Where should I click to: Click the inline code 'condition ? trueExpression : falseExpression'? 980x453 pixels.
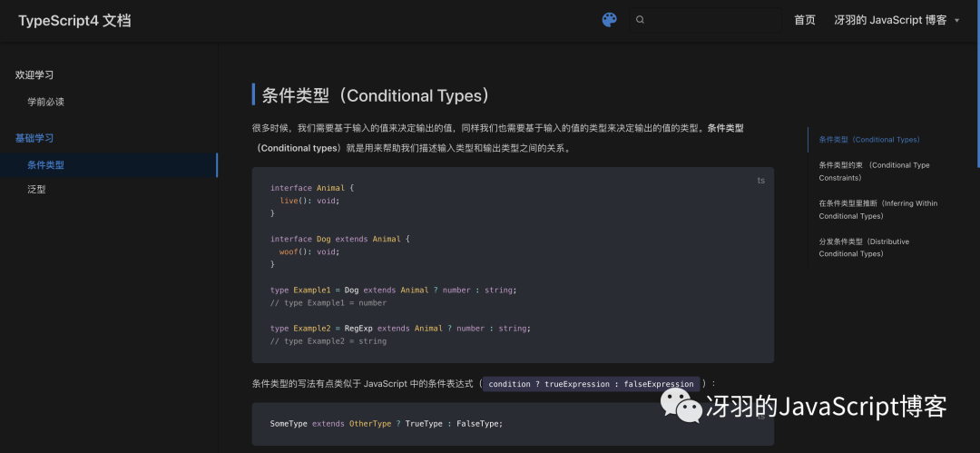592,384
